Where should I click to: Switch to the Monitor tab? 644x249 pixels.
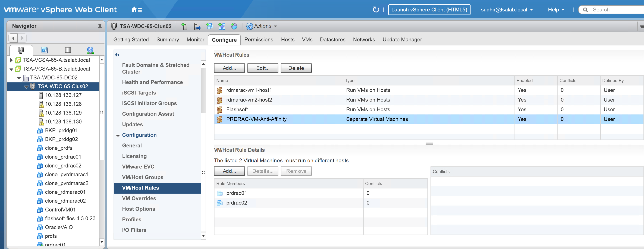click(195, 39)
